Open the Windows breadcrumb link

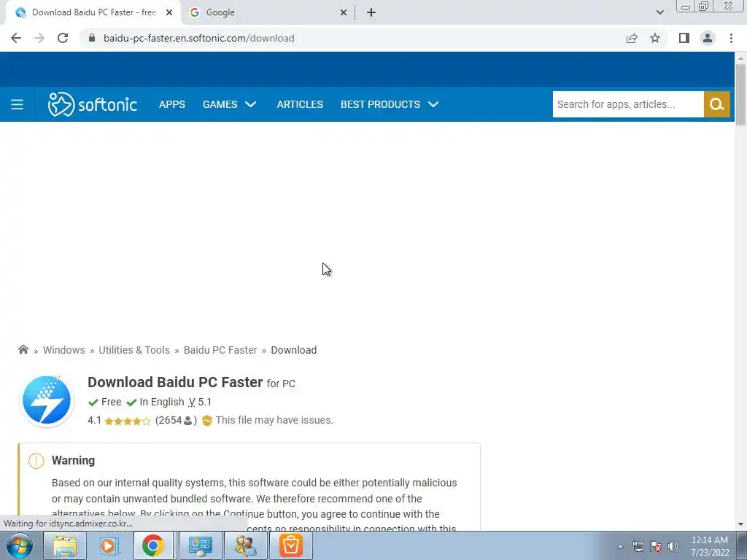coord(64,350)
